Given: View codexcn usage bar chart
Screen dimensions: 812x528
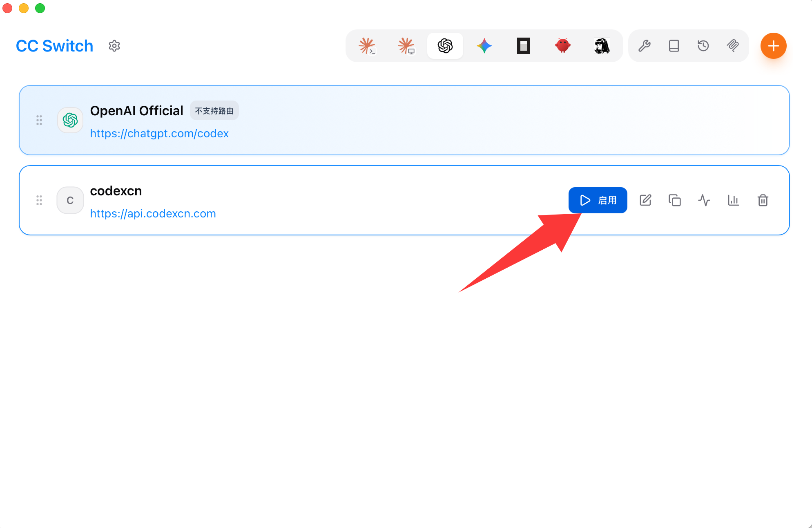Looking at the screenshot, I should point(734,200).
